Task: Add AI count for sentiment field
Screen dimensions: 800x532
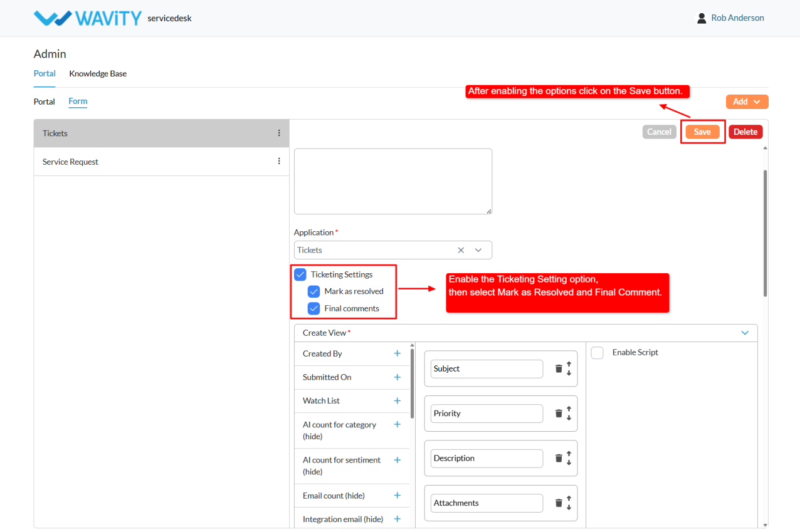Action: click(397, 460)
